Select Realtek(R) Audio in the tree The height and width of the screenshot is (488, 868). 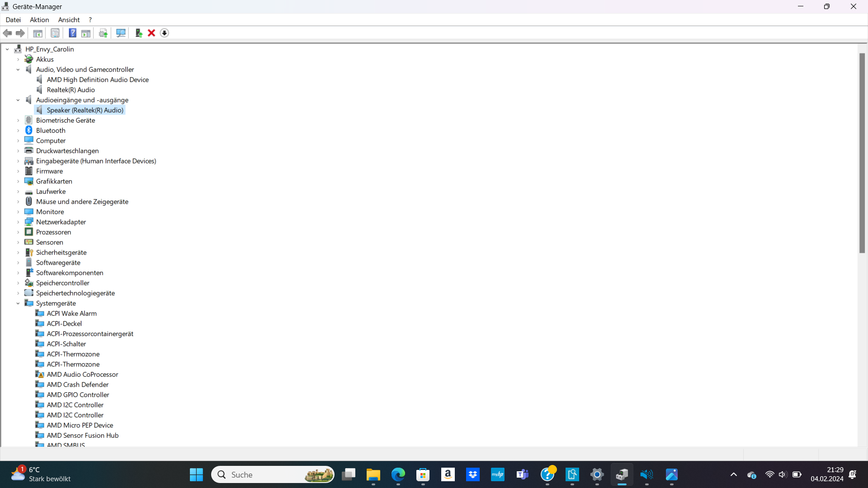(x=71, y=89)
